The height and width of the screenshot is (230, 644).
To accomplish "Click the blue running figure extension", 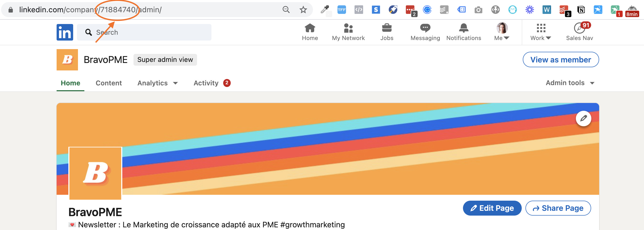I will pyautogui.click(x=598, y=10).
